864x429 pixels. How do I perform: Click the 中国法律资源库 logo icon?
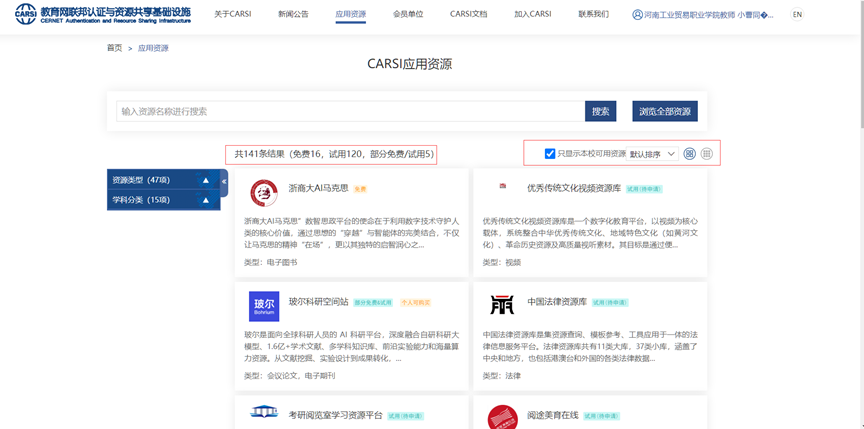tap(502, 304)
